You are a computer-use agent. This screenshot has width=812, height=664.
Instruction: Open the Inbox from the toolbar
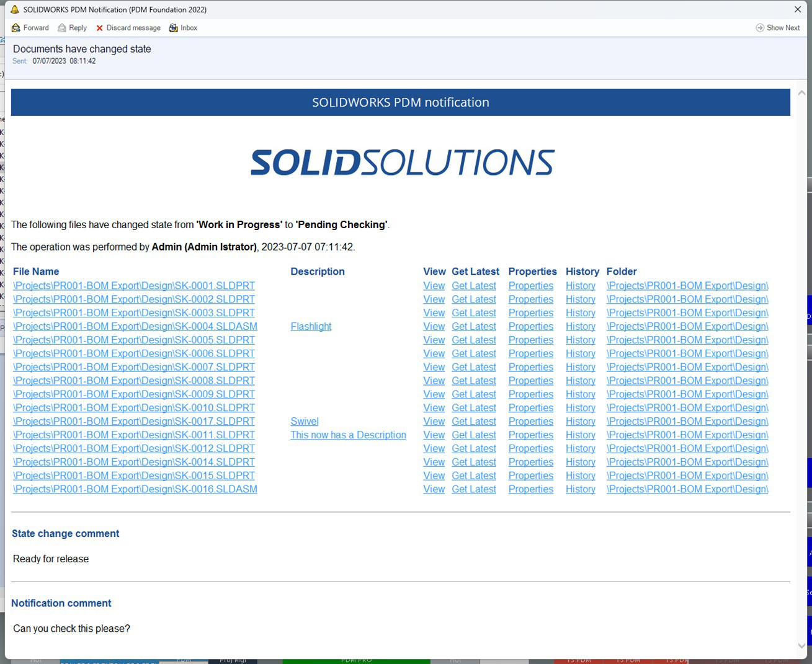(x=183, y=27)
